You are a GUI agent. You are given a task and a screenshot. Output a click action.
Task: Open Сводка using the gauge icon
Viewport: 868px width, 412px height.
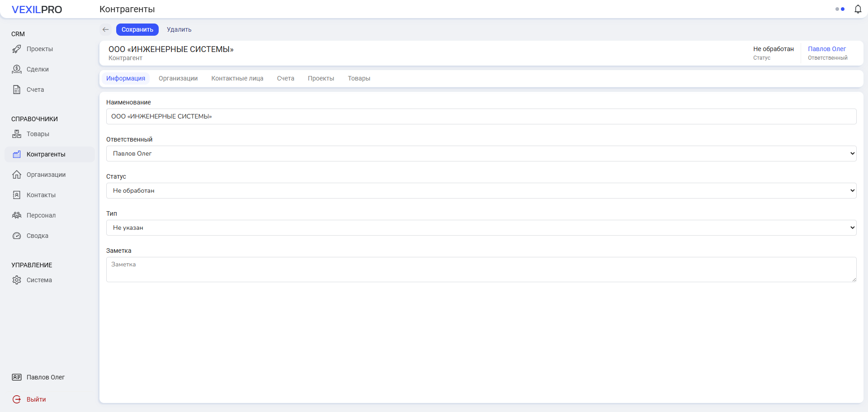17,236
